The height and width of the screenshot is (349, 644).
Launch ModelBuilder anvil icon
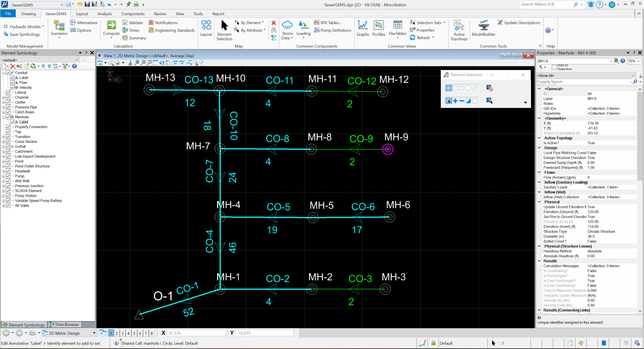pyautogui.click(x=483, y=25)
